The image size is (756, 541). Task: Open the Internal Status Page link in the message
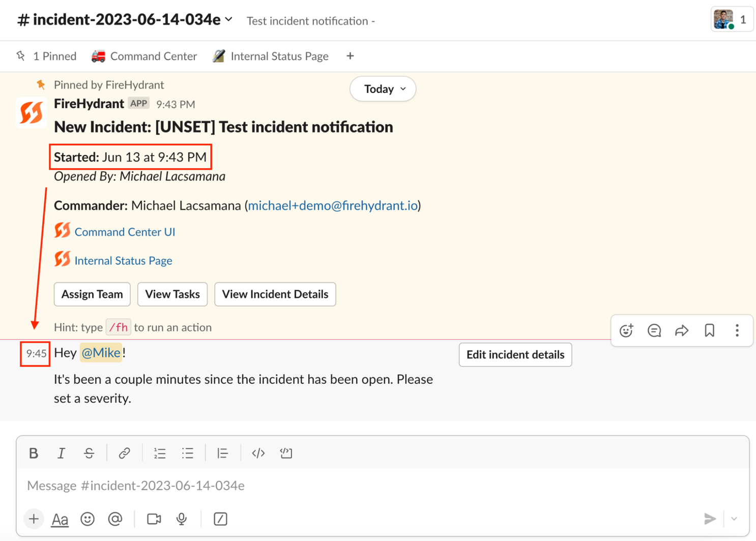(123, 261)
